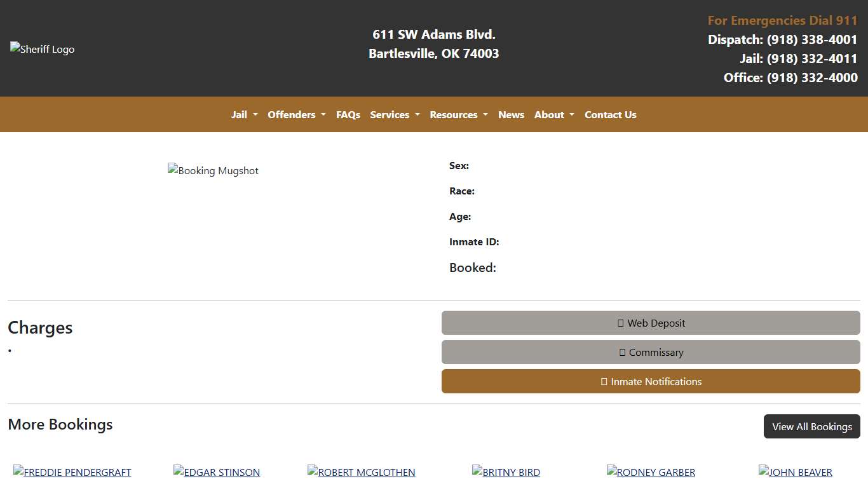Click the Commissary icon on its button
Image resolution: width=868 pixels, height=488 pixels.
621,352
